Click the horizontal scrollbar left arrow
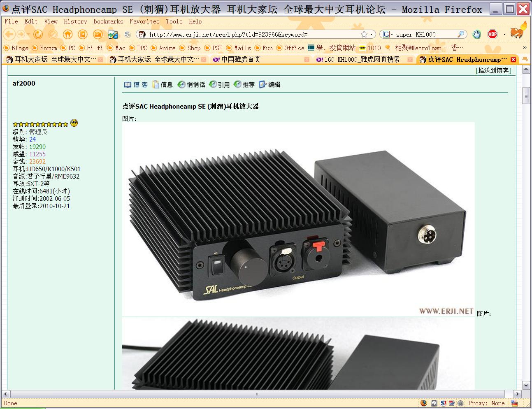This screenshot has height=409, width=532. pos(6,394)
